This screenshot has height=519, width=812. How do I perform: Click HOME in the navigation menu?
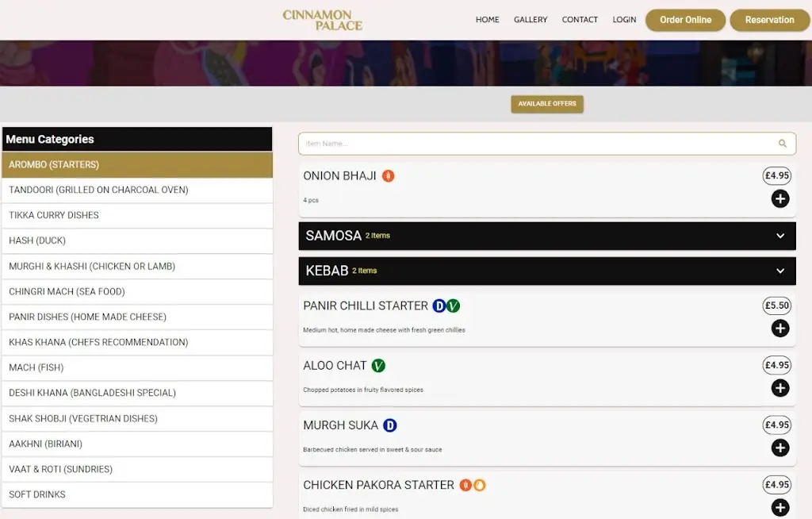point(487,20)
